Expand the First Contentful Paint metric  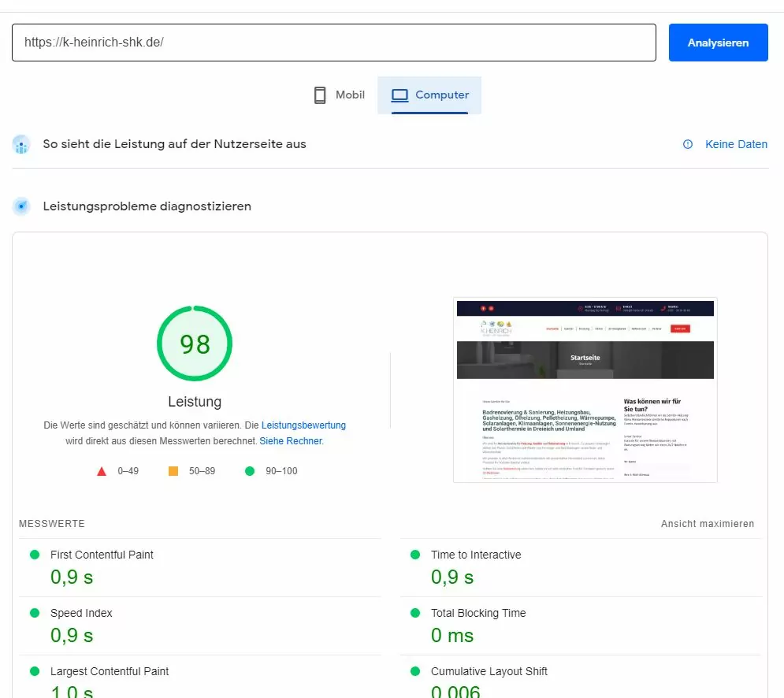coord(102,555)
